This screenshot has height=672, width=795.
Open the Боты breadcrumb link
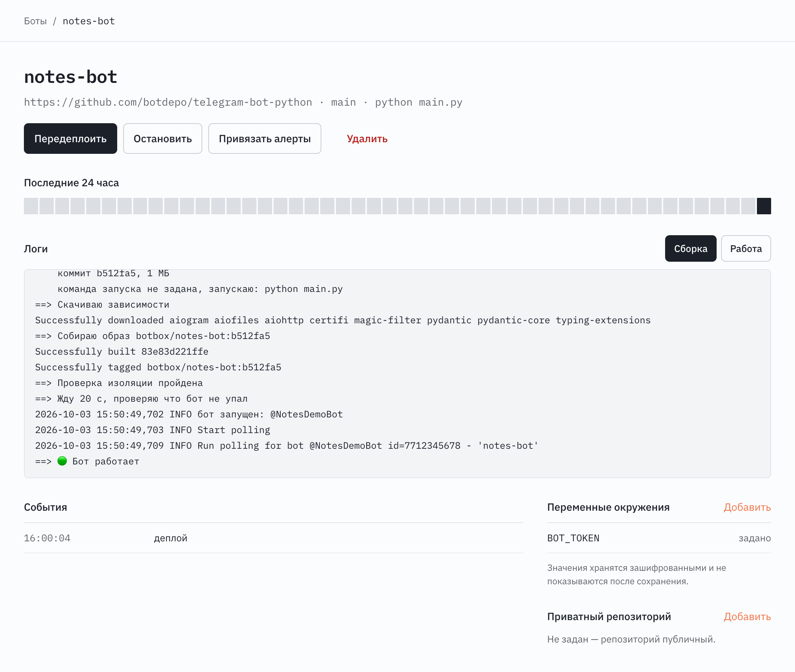(x=35, y=21)
